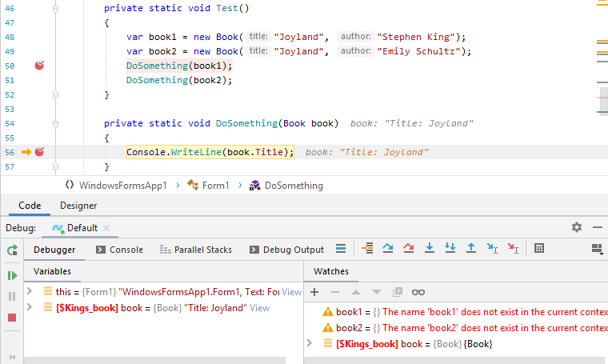Click the title: parameter hint on line 48
This screenshot has height=364, width=608.
pos(258,37)
